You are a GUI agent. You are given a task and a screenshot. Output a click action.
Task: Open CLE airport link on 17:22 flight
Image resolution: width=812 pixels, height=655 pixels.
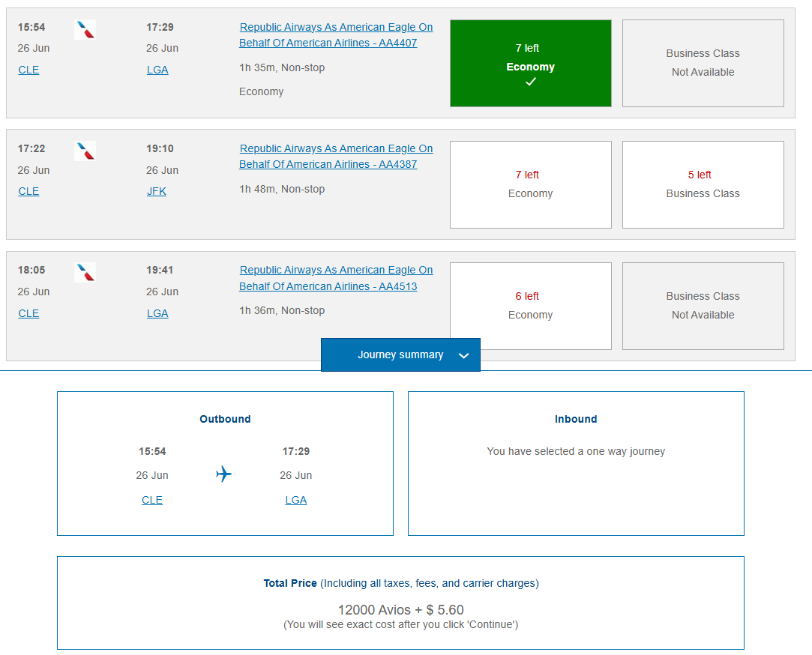28,192
